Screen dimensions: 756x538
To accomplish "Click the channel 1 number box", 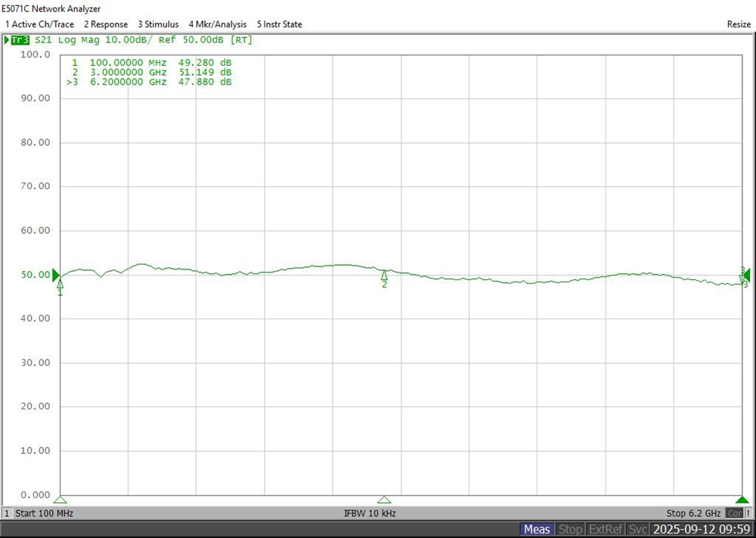I will [7, 513].
